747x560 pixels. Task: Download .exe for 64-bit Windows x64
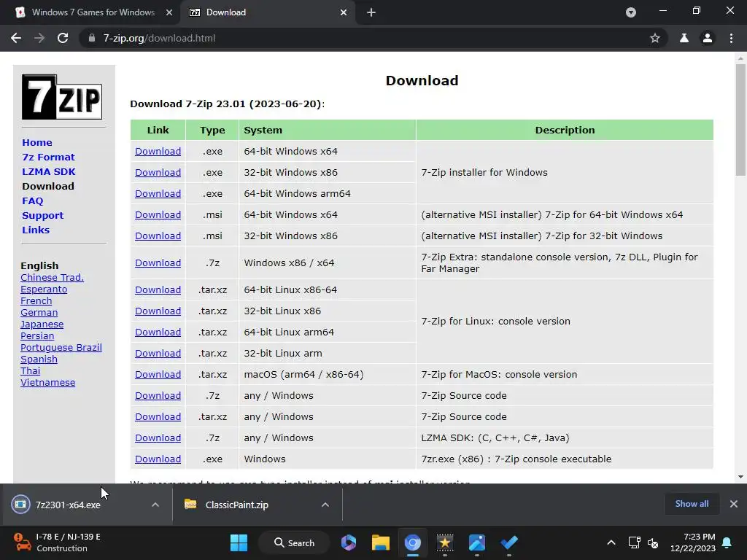click(158, 152)
